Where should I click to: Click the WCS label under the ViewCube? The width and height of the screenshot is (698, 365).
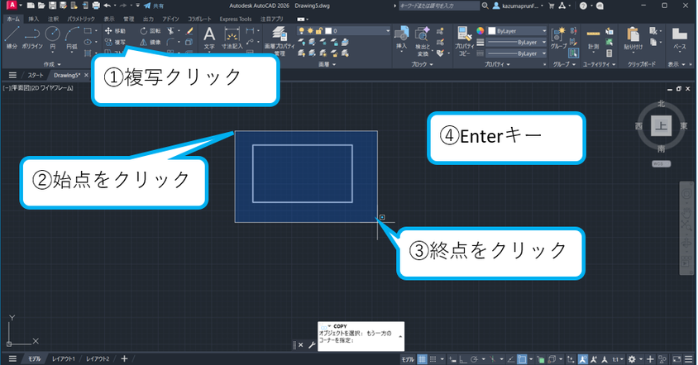[661, 164]
